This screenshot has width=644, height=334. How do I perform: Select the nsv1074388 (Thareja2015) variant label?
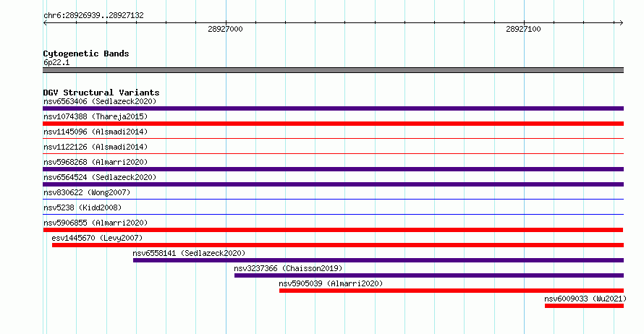pos(96,116)
